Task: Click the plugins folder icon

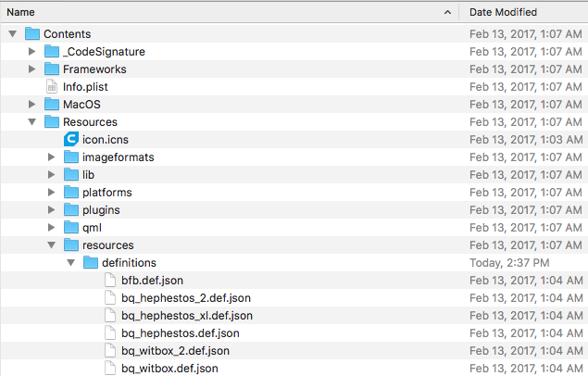Action: [71, 210]
